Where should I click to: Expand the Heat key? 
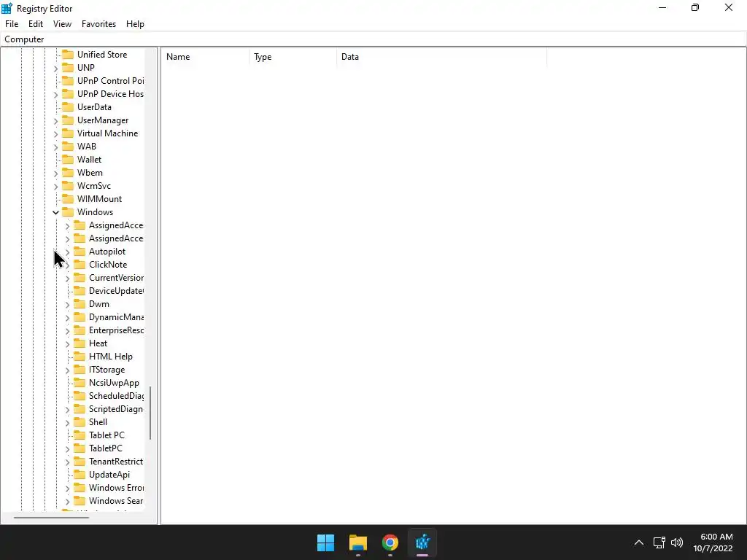point(67,344)
